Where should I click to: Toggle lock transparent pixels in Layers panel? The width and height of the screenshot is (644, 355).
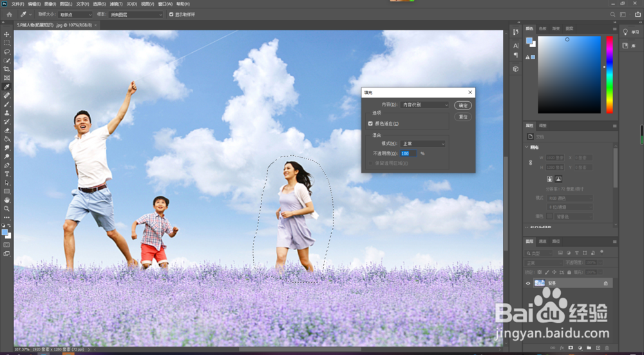[x=539, y=272]
